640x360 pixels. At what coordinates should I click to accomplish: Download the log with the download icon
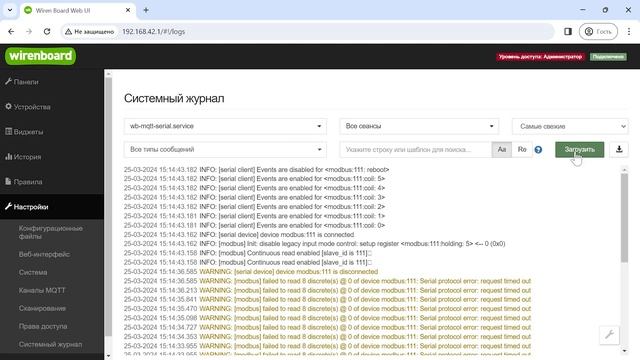[619, 149]
